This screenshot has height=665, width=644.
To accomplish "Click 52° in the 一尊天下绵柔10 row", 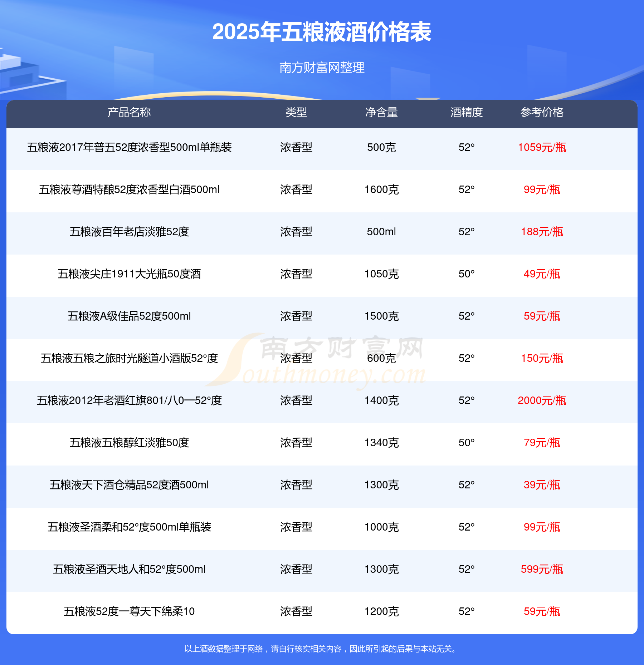I will (x=467, y=611).
